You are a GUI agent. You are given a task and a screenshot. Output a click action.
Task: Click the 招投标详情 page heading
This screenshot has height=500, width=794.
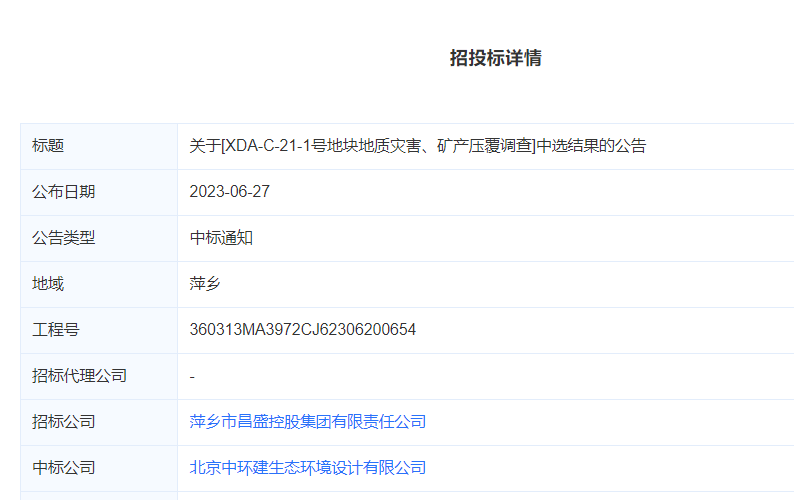495,58
